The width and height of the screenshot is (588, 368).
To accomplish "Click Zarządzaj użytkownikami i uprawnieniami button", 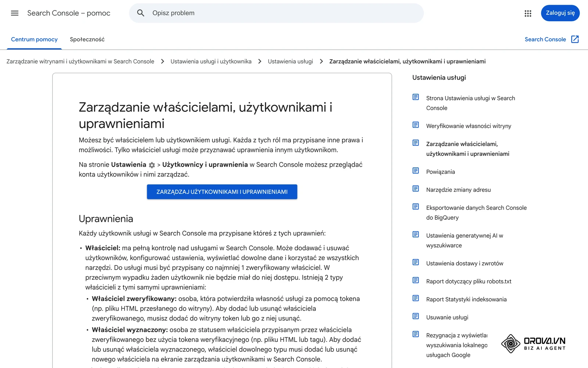I will click(222, 192).
